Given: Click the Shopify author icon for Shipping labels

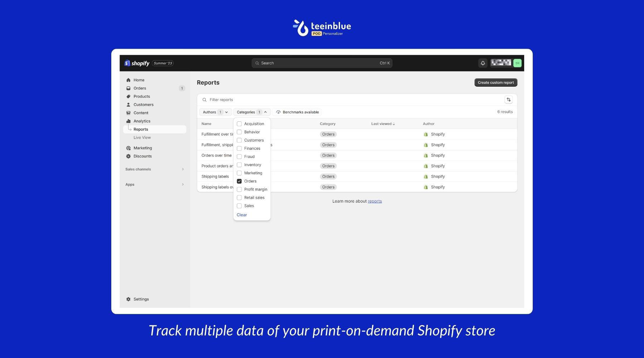Looking at the screenshot, I should click(426, 177).
